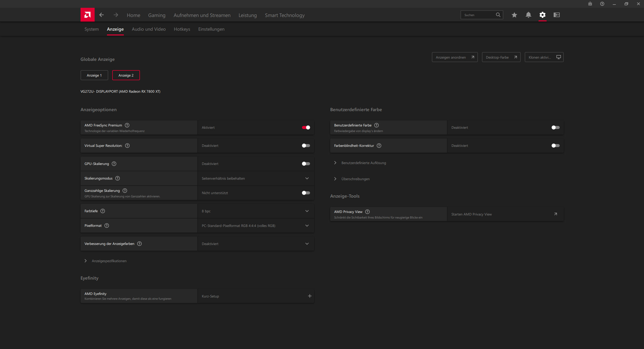Toggle the sidebar panel icon
The width and height of the screenshot is (644, 349).
pyautogui.click(x=556, y=15)
